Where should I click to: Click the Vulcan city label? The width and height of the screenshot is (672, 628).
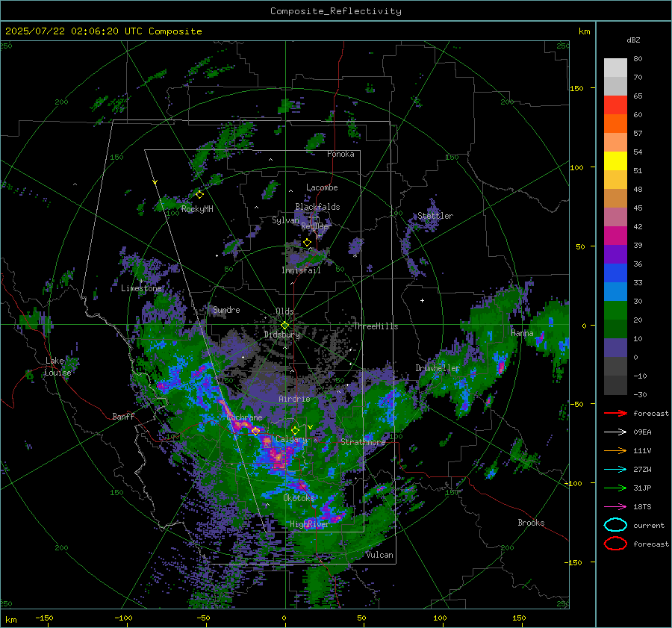(380, 555)
